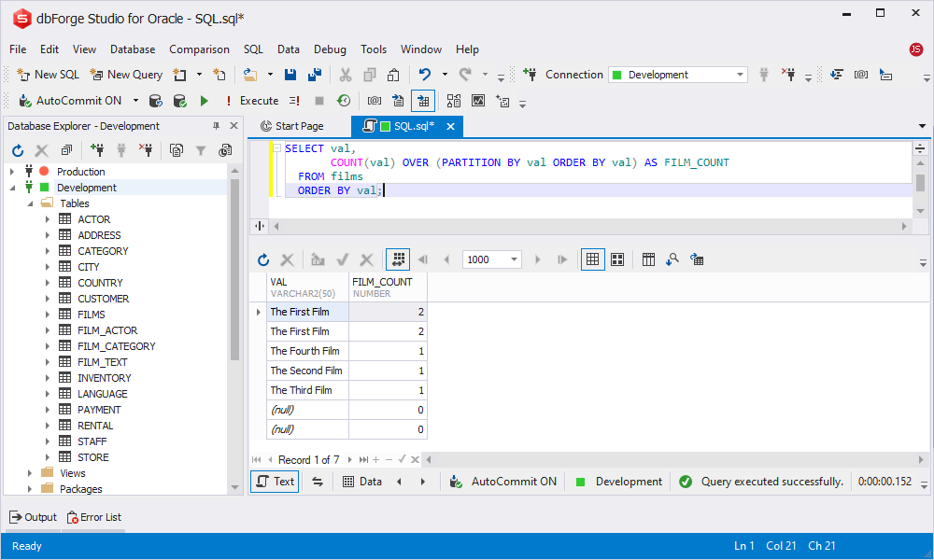Click the New SQL button

[x=49, y=75]
